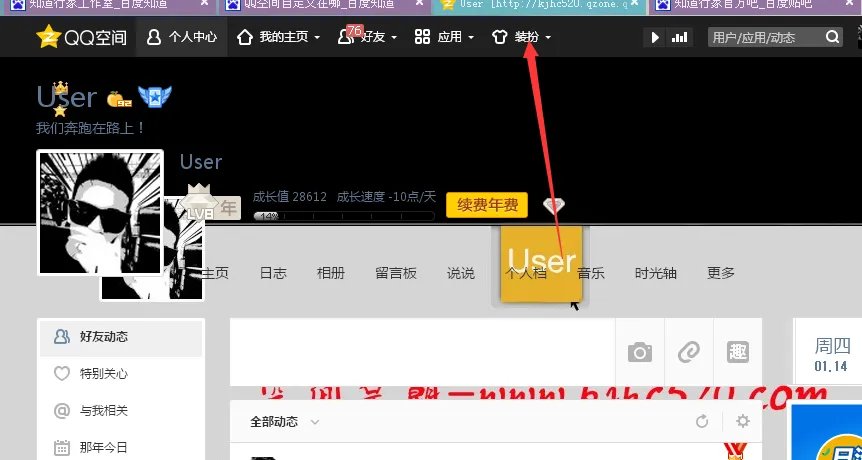Open the 留言板 tab
862x460 pixels.
pyautogui.click(x=396, y=273)
